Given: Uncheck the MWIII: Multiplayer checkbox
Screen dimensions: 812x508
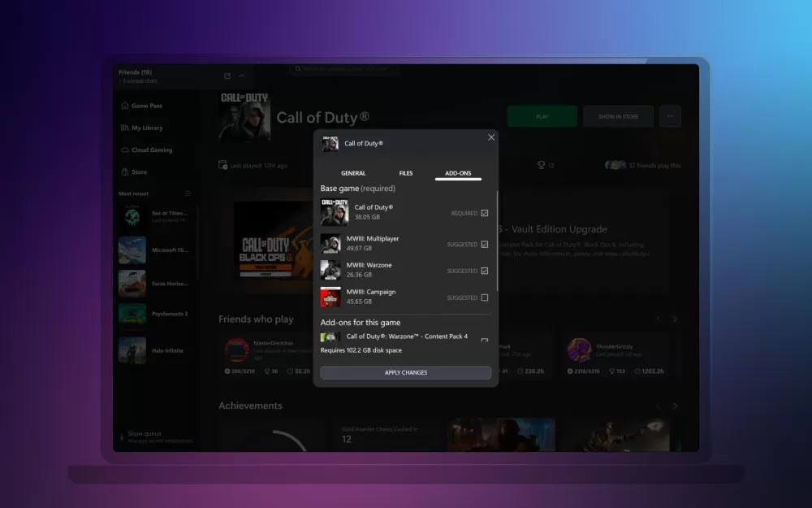Looking at the screenshot, I should tap(485, 244).
